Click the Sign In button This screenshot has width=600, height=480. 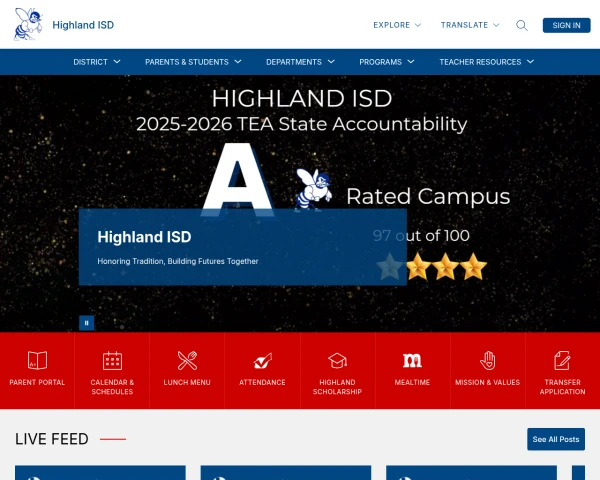point(566,25)
